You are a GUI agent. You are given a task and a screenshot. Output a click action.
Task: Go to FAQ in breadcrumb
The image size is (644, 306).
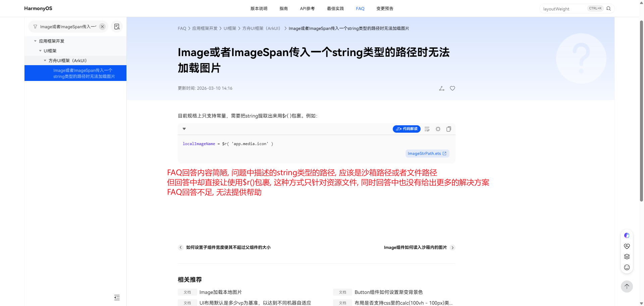pos(182,29)
